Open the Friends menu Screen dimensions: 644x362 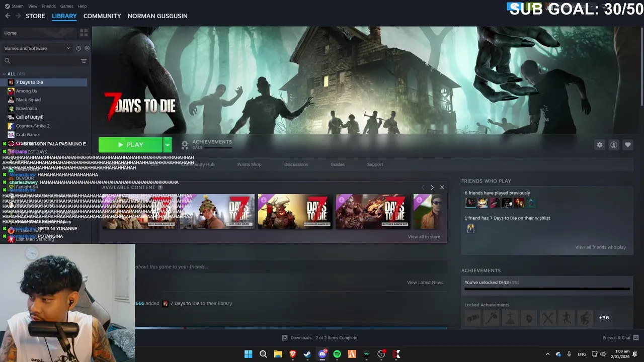click(x=49, y=6)
